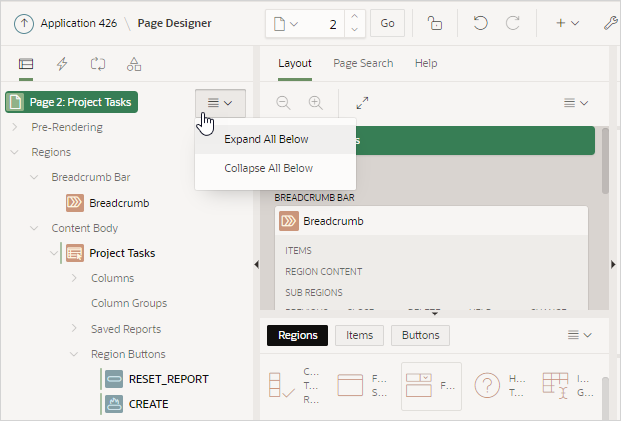Screen dimensions: 621x421
Task: Click the page lock icon
Action: coord(434,23)
